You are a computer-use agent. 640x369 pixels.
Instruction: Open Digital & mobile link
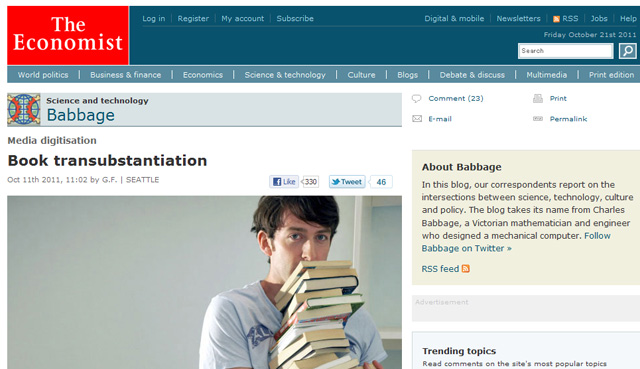click(454, 18)
